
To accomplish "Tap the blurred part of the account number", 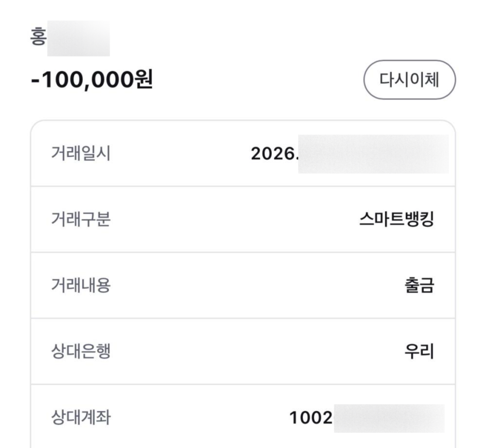I will pyautogui.click(x=389, y=418).
